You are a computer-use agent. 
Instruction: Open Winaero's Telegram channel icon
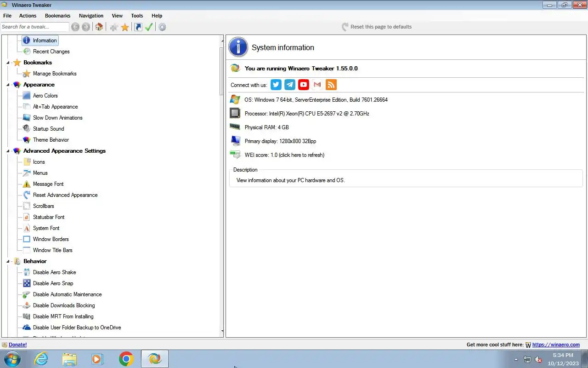(x=290, y=85)
